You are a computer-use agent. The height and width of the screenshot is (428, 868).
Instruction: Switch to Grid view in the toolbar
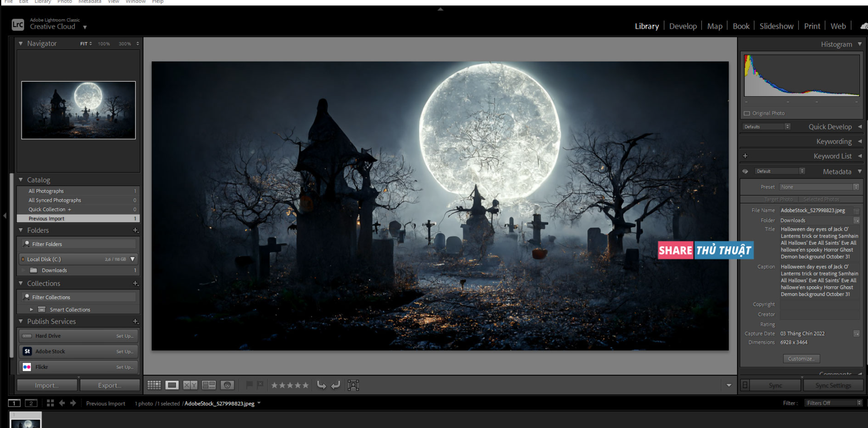154,385
